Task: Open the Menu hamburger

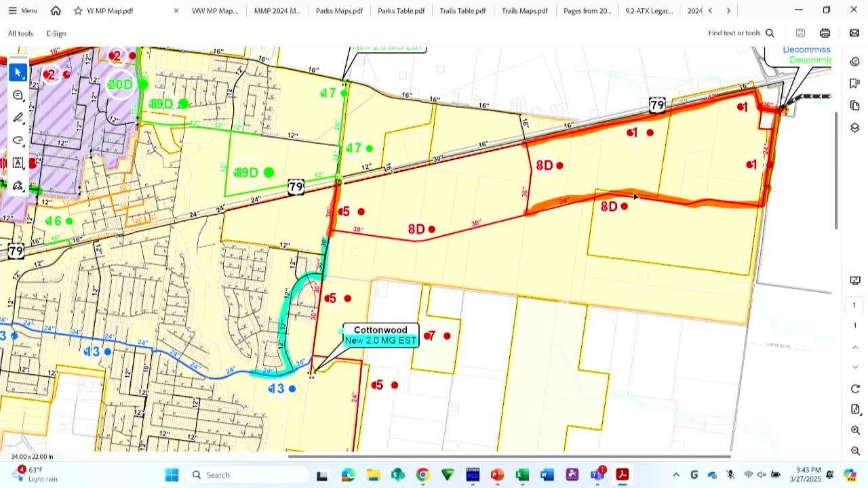Action: pos(22,11)
